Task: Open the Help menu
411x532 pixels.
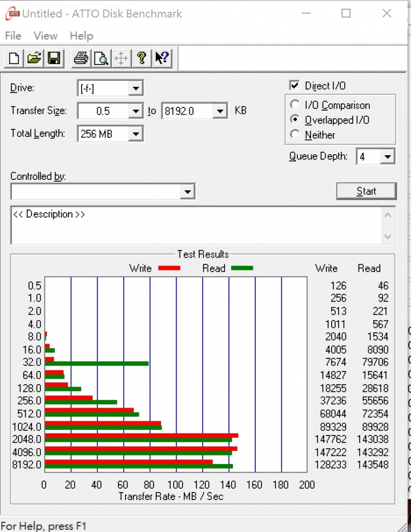Action: coord(82,35)
